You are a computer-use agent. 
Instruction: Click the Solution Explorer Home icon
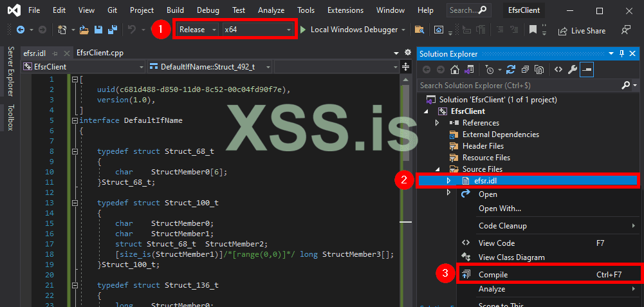(x=454, y=70)
